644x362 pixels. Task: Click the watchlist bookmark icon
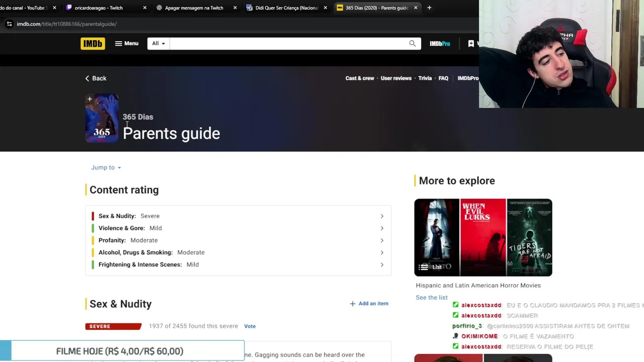[x=471, y=44]
